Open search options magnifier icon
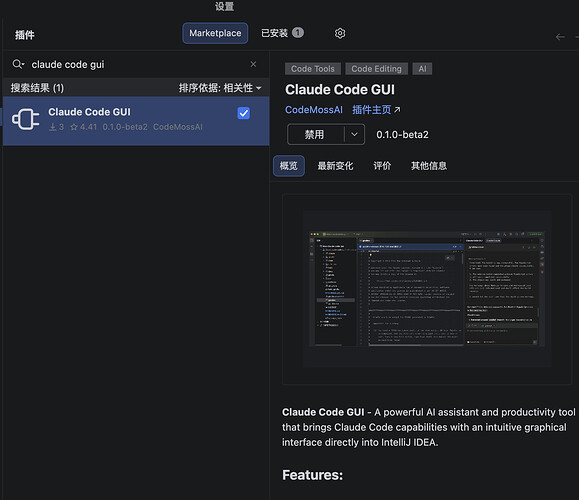The height and width of the screenshot is (500, 579). click(x=18, y=64)
